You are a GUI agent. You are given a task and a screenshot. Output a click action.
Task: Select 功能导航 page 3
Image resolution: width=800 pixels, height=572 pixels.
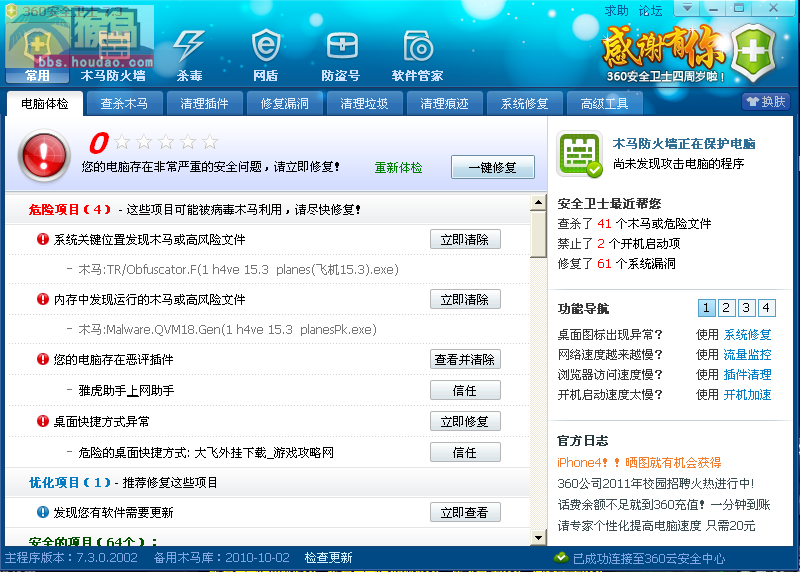tap(746, 308)
